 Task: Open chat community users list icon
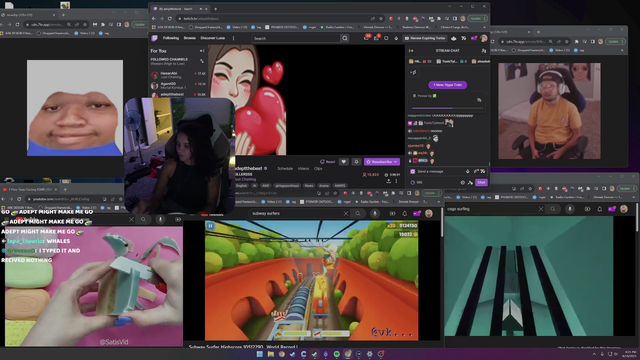(x=484, y=51)
